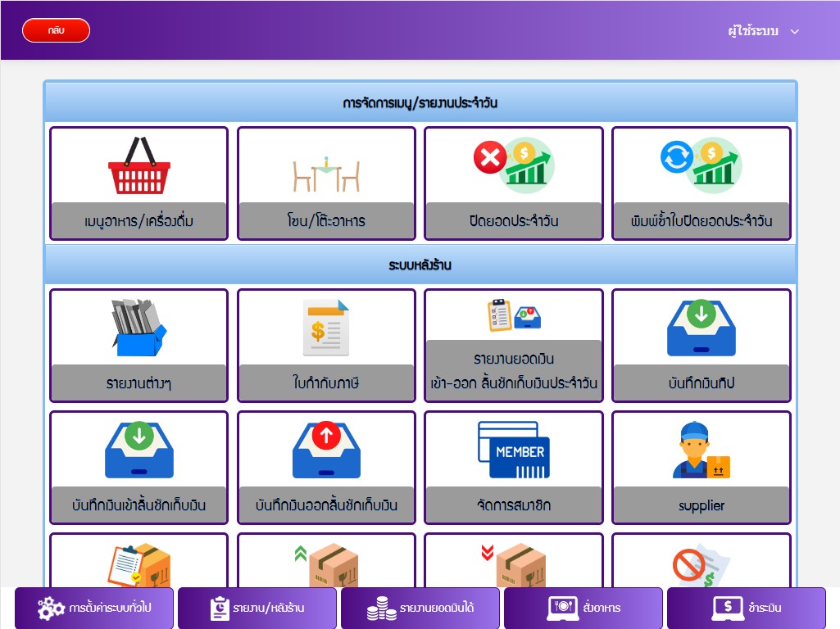Go to the order food tab

click(x=583, y=609)
